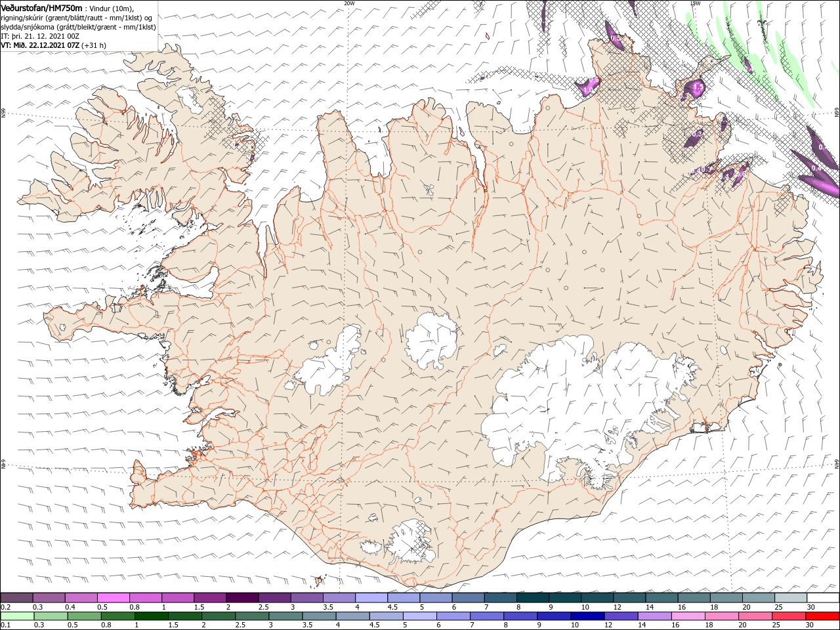Click the bright red lower swatch starting at 30
Screen dimensions: 840x630
[822, 616]
